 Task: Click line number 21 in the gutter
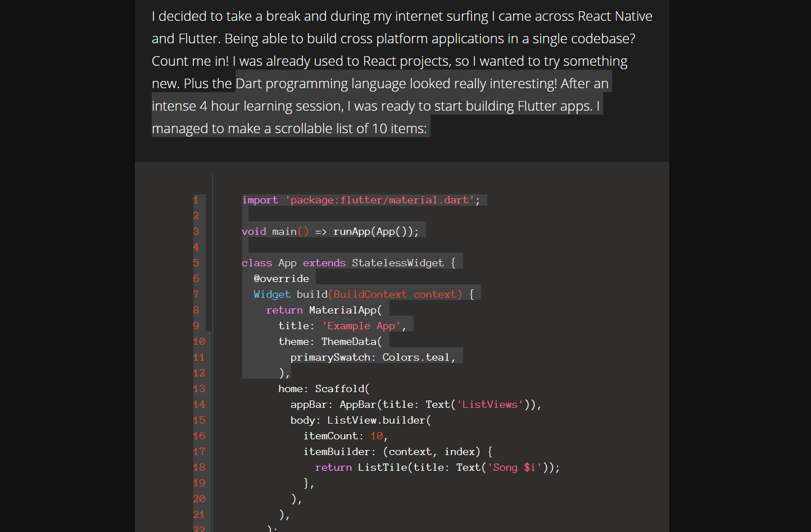pos(199,515)
